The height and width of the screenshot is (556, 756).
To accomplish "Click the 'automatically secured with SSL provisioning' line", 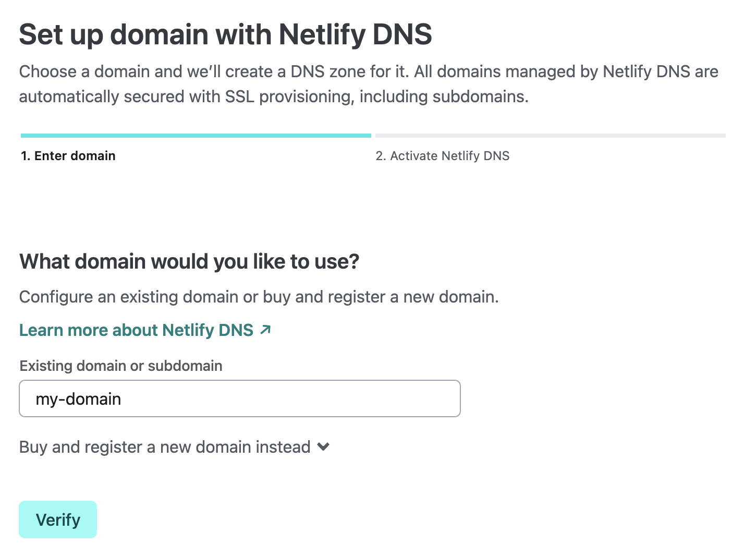I will (274, 96).
